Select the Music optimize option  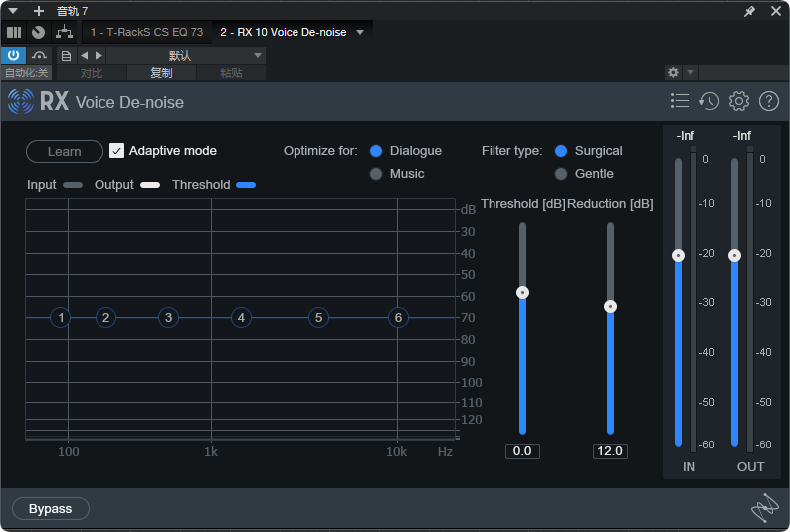point(376,174)
